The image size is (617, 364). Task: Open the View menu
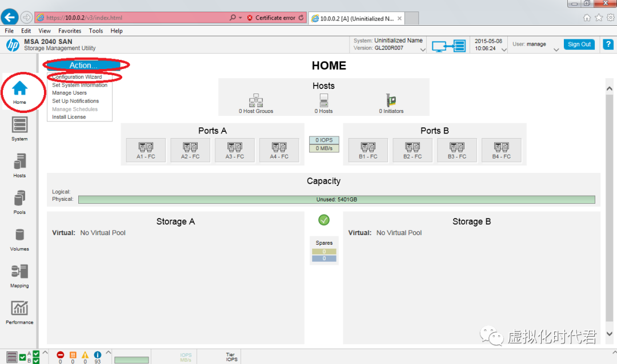pyautogui.click(x=45, y=31)
